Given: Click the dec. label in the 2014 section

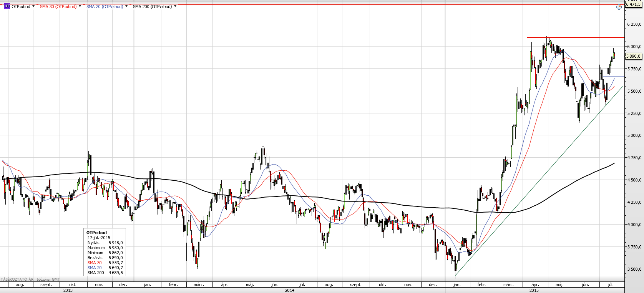Looking at the screenshot, I should (x=433, y=285).
